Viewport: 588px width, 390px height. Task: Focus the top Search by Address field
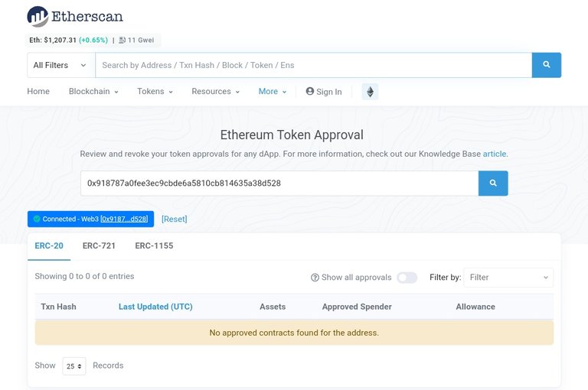click(313, 65)
